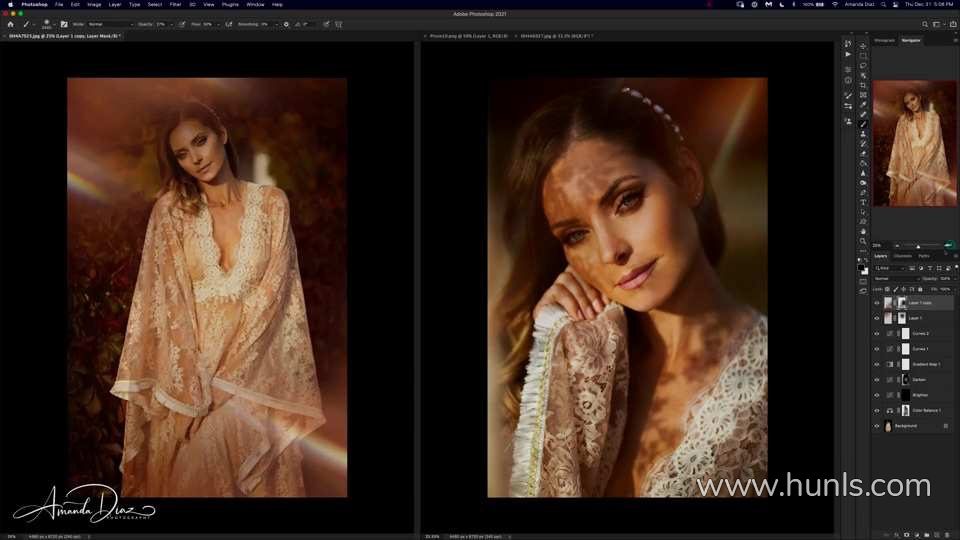Select the Type tool

[863, 203]
